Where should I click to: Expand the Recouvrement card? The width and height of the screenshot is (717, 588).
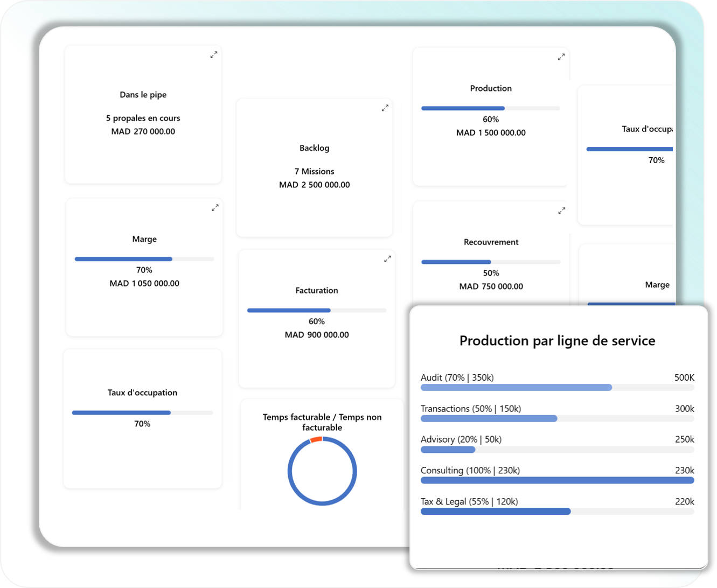click(x=562, y=211)
